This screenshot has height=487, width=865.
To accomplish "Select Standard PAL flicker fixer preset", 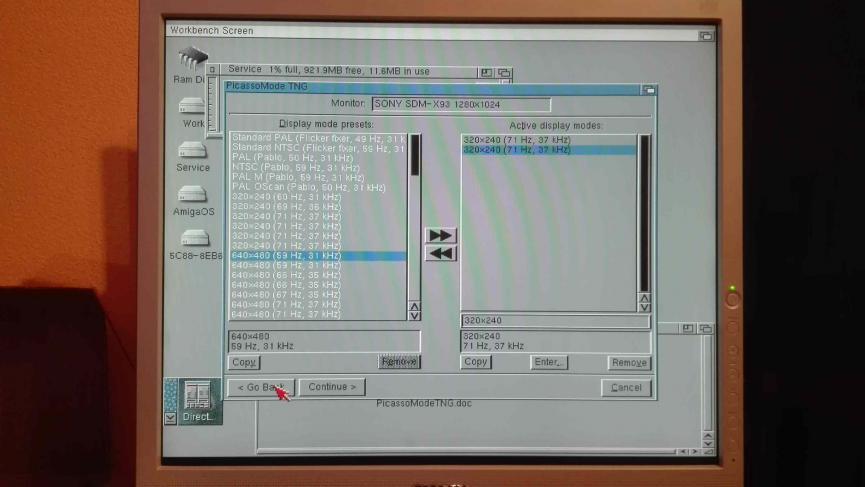I will tap(318, 138).
